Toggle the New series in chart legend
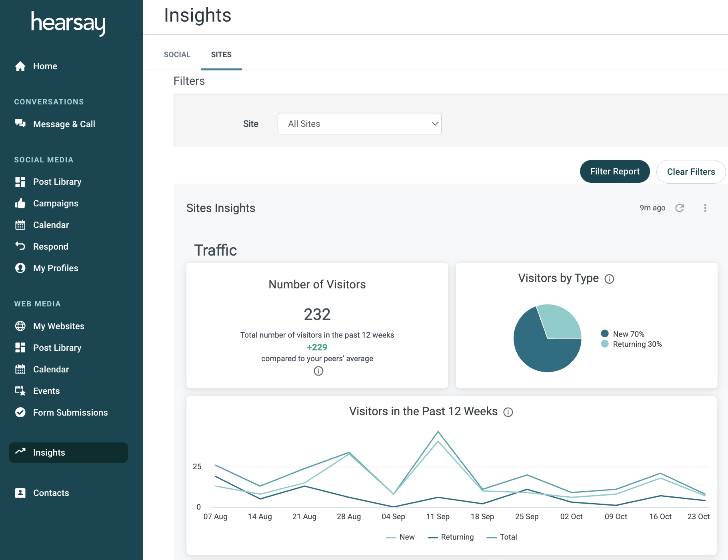The width and height of the screenshot is (728, 560). (401, 537)
